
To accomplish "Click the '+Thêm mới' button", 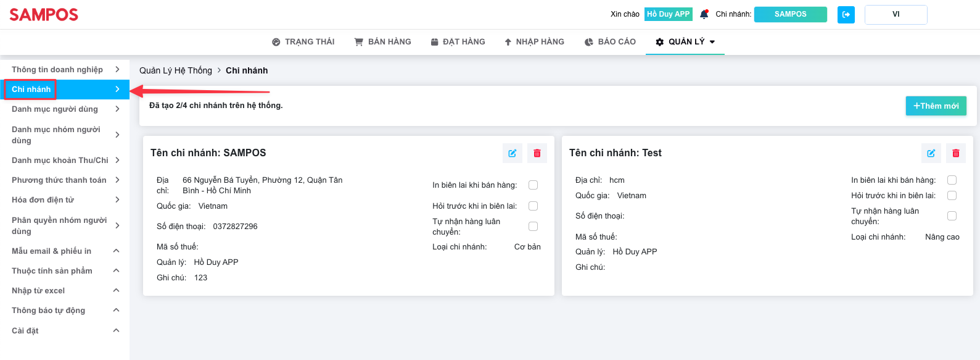I will 936,106.
